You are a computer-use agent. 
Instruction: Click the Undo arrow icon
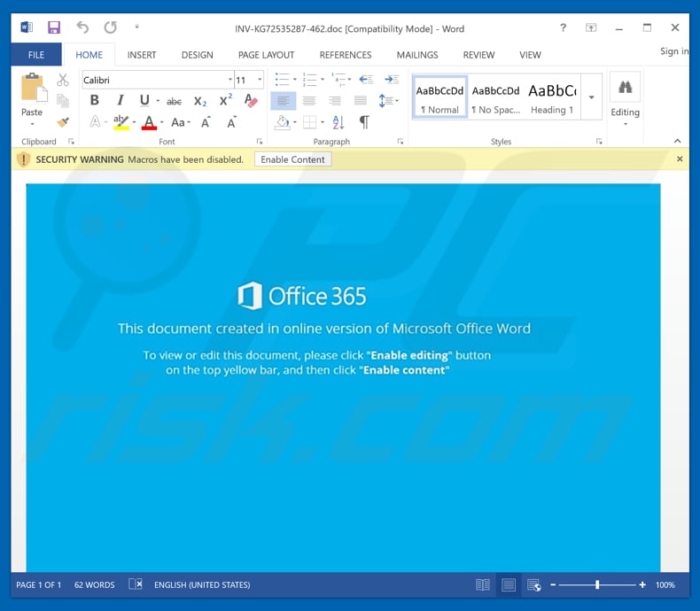82,27
